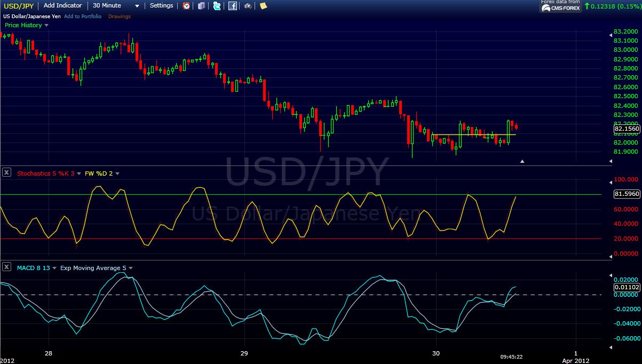Click the database stack icon in toolbar

coord(201,6)
